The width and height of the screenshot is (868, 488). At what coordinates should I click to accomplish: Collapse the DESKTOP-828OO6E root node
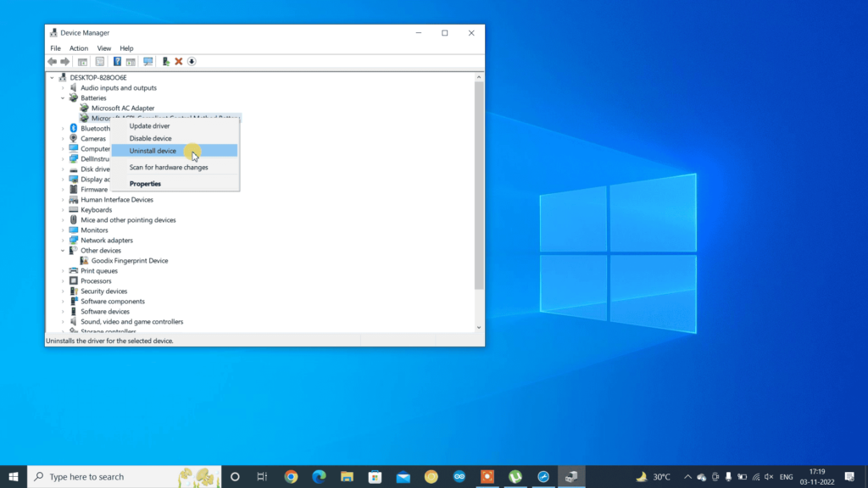(x=52, y=77)
